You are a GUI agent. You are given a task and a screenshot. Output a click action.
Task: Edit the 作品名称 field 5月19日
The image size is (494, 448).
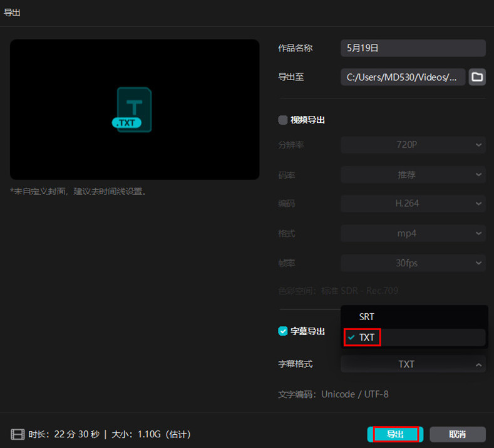coord(413,48)
